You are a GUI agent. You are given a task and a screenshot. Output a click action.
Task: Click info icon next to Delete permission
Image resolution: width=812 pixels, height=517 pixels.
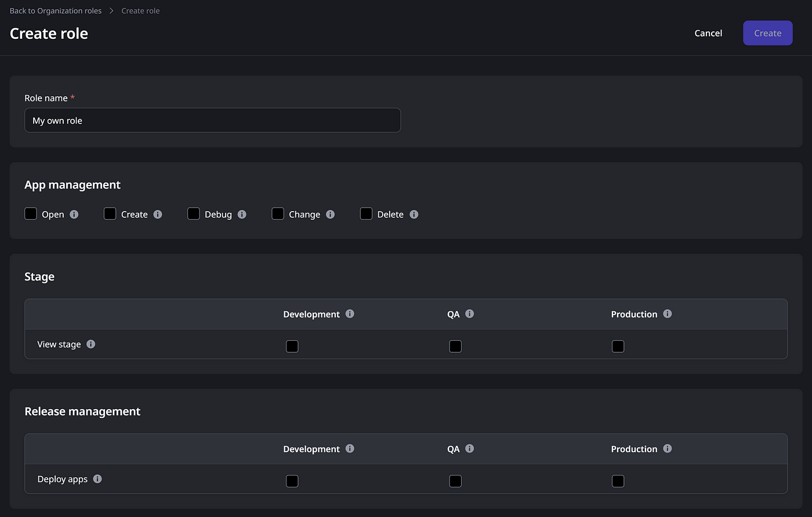tap(414, 214)
